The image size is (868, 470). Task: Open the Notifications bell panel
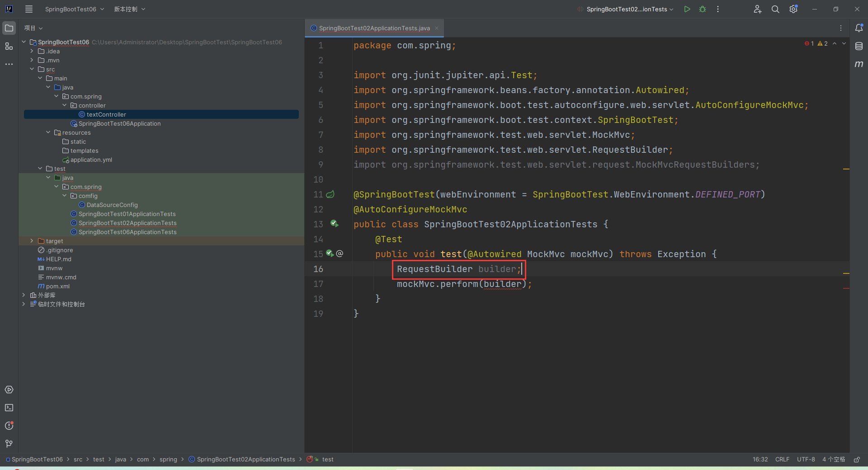859,28
